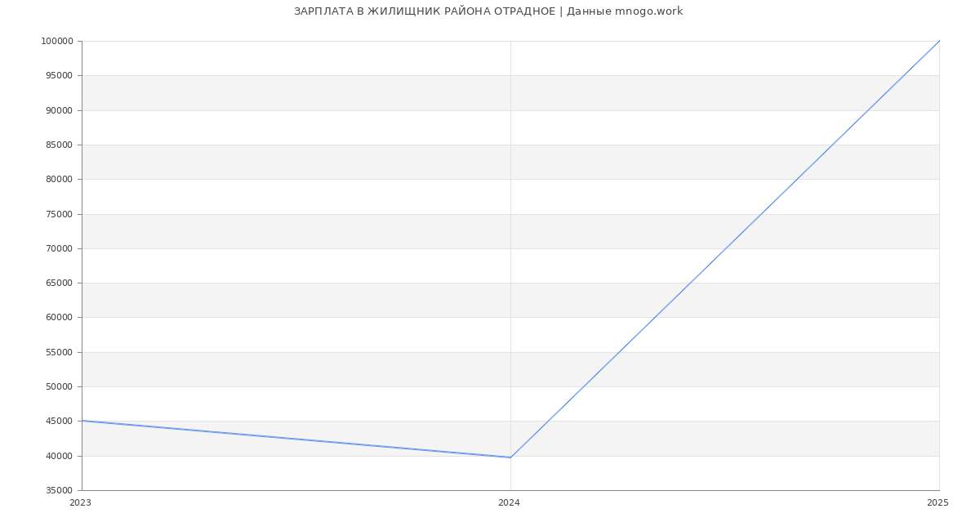Select the 2023 label on the x-axis
980x531 pixels.
81,503
